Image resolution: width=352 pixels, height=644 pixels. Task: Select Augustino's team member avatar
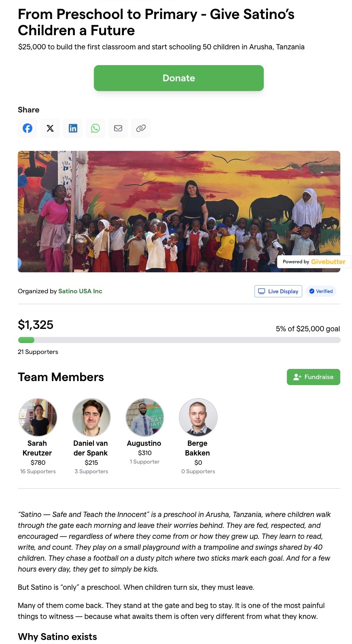[x=145, y=417]
